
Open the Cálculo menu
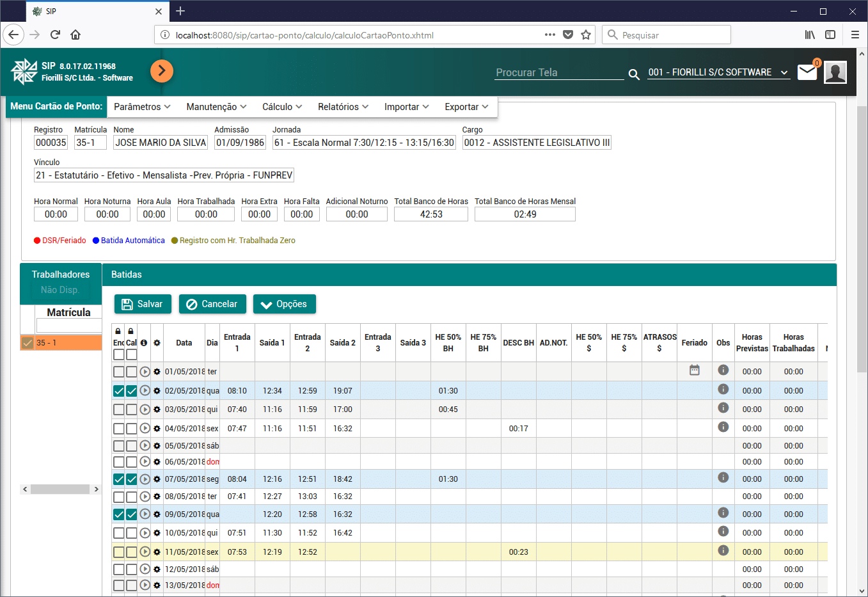[x=282, y=107]
